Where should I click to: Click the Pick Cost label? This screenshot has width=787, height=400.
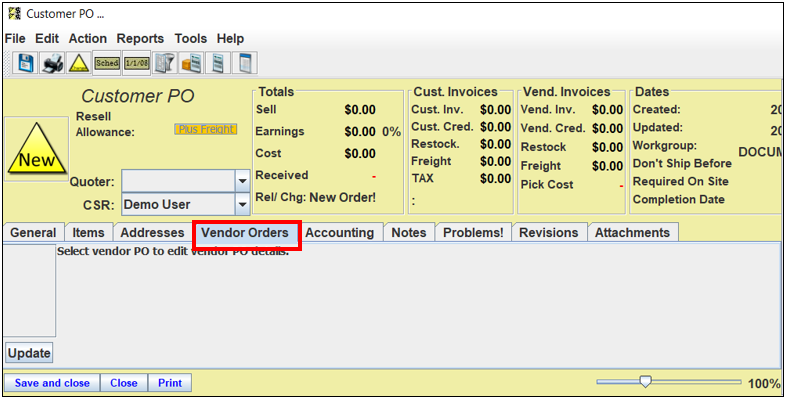(x=547, y=185)
